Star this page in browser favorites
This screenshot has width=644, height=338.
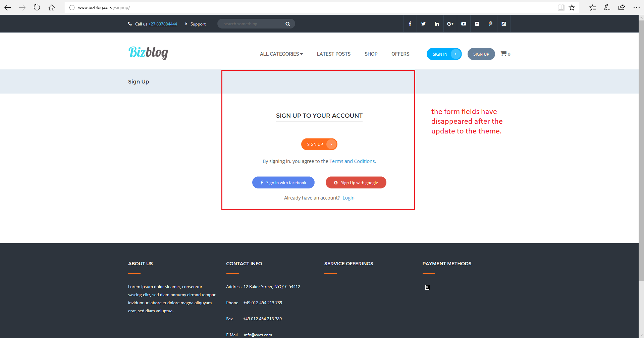(572, 7)
